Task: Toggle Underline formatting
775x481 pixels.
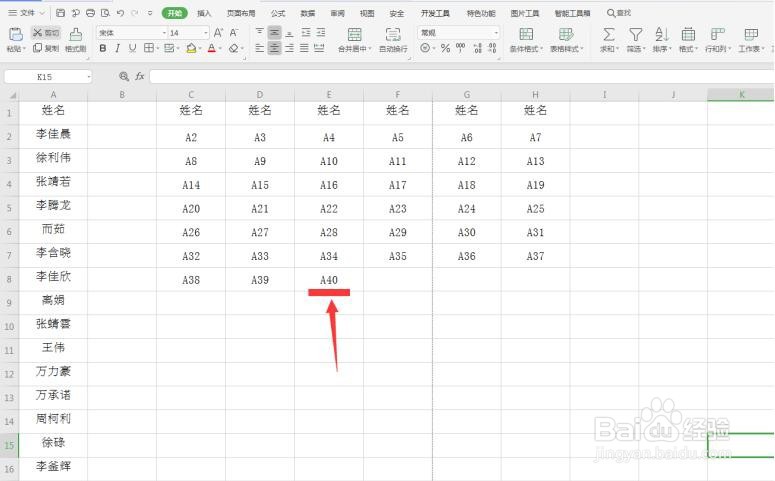Action: 132,48
